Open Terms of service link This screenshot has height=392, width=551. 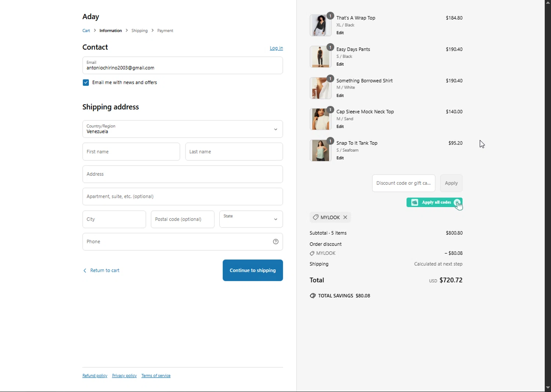pos(156,375)
